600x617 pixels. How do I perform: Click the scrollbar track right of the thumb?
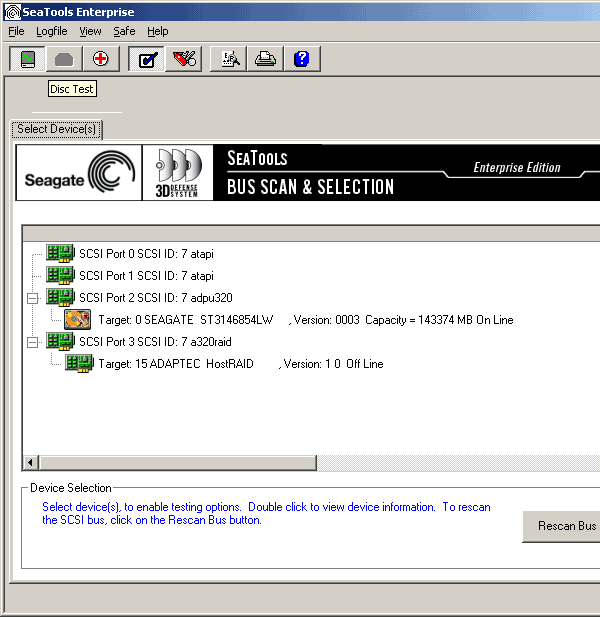(x=458, y=463)
